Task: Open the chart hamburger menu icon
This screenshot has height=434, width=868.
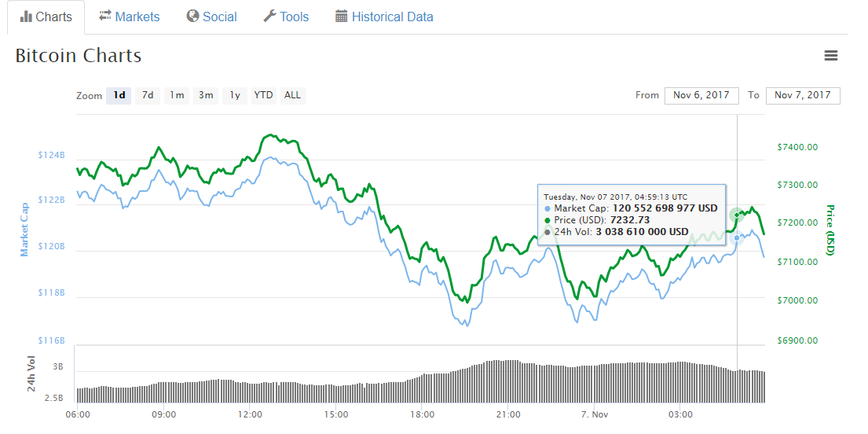Action: [830, 55]
